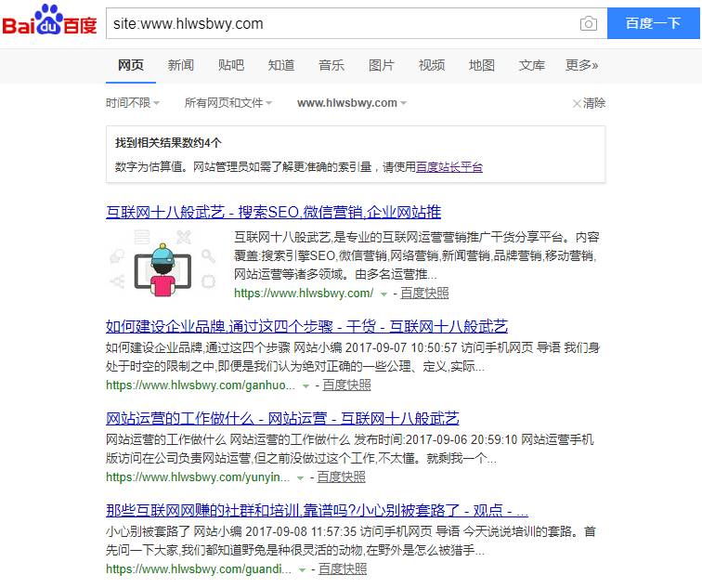
Task: Switch to the 视频 tab
Action: pos(432,65)
